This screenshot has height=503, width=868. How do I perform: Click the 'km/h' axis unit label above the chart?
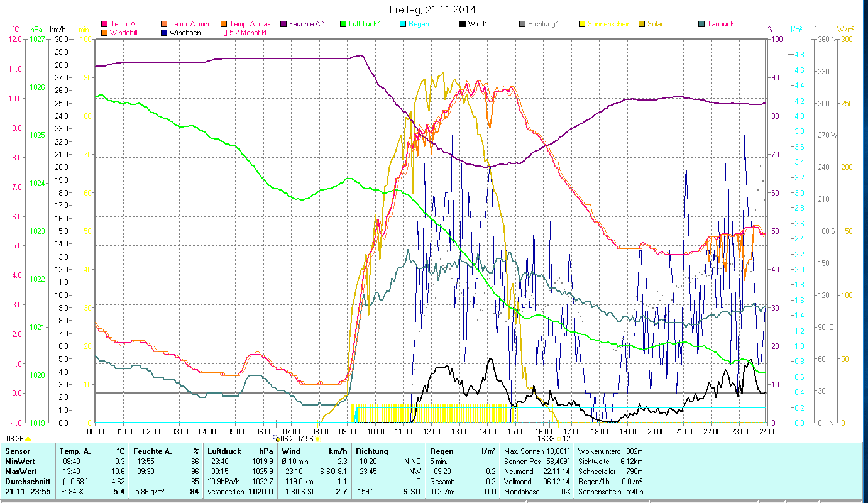(57, 30)
